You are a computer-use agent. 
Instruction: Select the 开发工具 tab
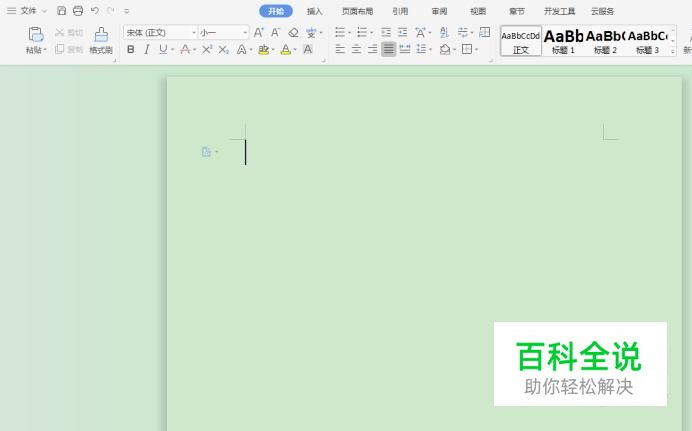559,11
